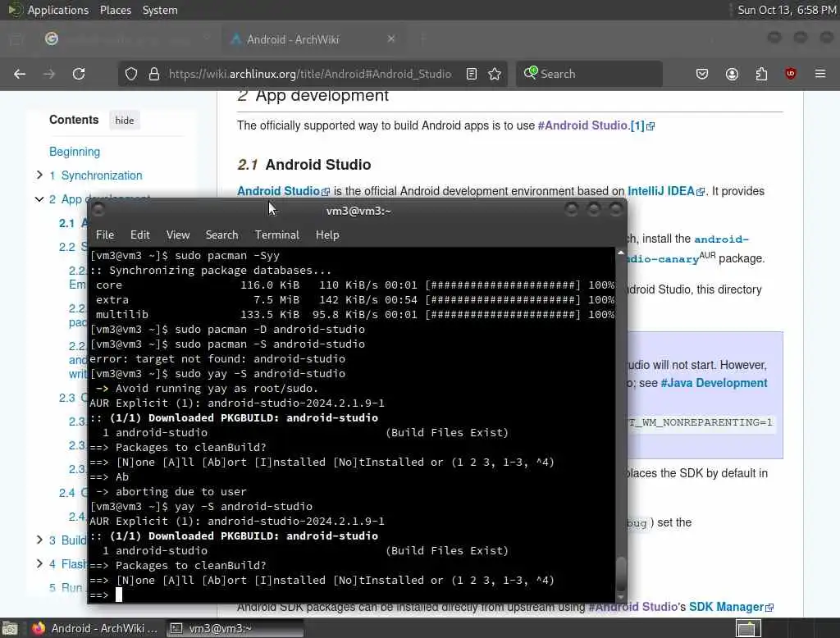
Task: Collapse the App development section chevron
Action: 39,199
